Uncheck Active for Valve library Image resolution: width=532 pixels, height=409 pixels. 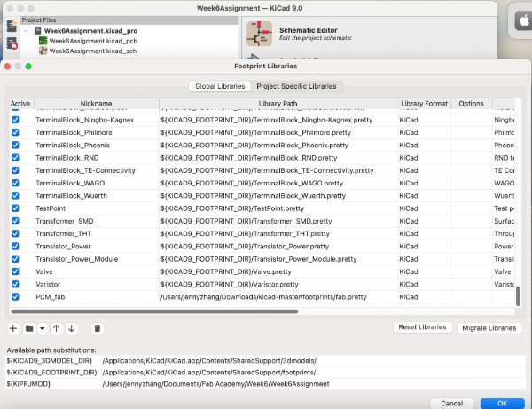coord(15,271)
